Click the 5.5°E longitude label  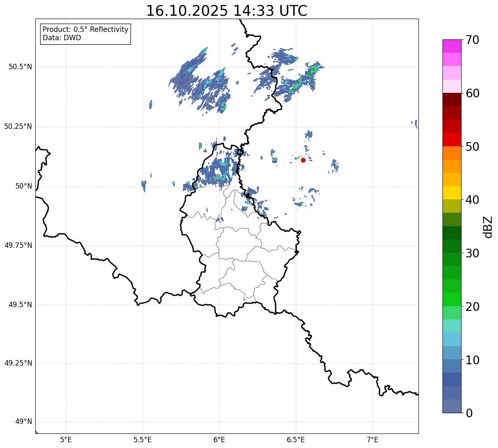143,439
